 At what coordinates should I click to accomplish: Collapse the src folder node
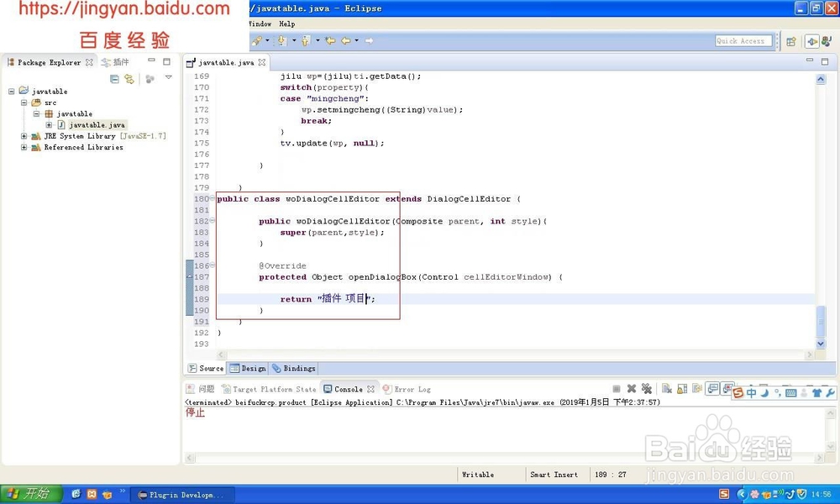(24, 102)
